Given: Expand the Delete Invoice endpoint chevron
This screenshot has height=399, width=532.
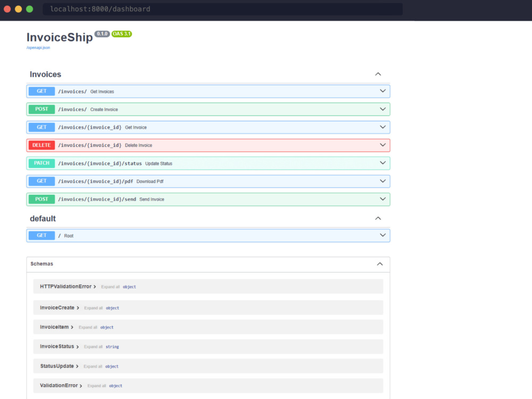Looking at the screenshot, I should 382,145.
